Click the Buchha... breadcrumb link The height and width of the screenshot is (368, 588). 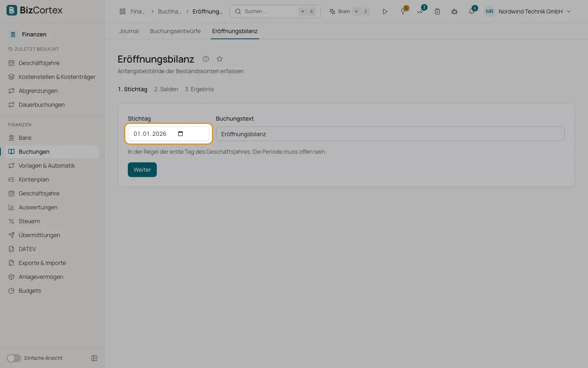[x=170, y=11]
